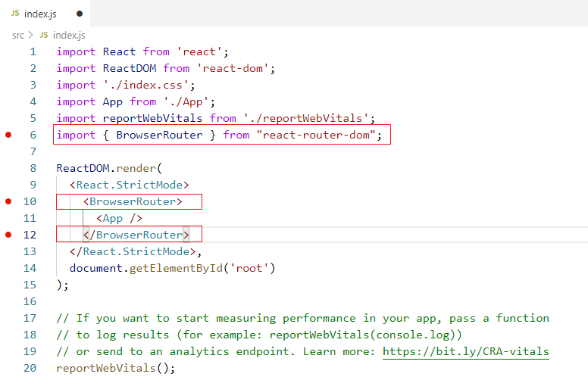Viewport: 588px width, 377px height.
Task: Disable the breakpoint beside line 12
Action: pos(9,235)
